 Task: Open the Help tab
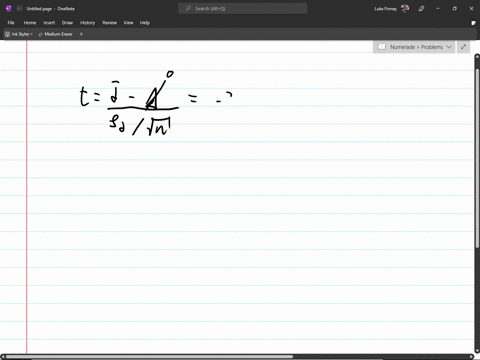[145, 23]
